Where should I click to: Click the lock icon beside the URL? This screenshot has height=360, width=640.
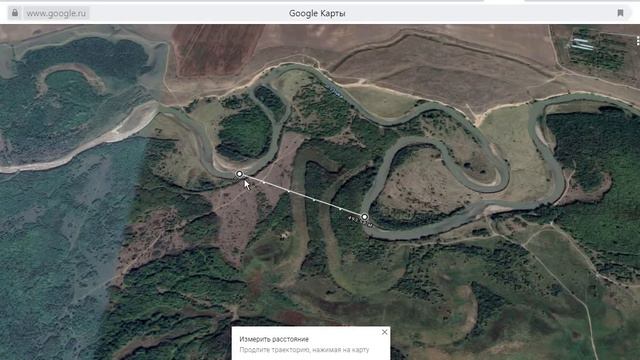(15, 13)
